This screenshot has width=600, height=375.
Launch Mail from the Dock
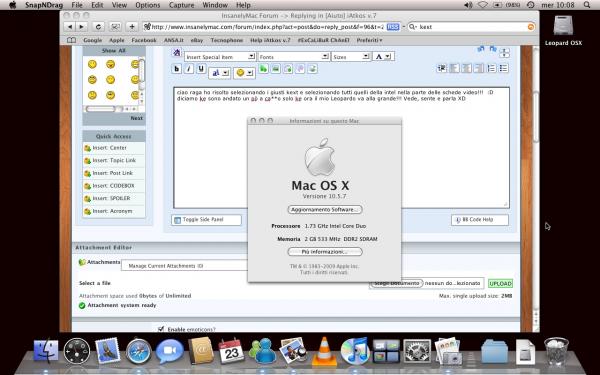click(108, 350)
